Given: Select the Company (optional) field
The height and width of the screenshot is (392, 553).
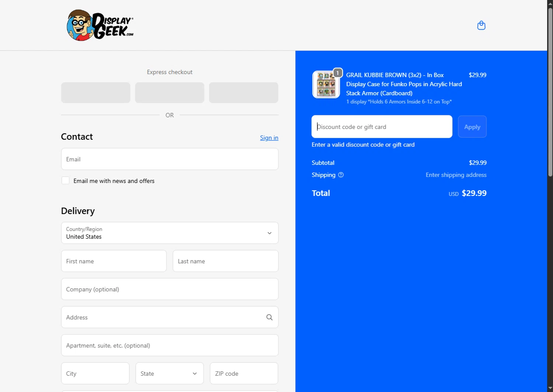Looking at the screenshot, I should point(170,289).
